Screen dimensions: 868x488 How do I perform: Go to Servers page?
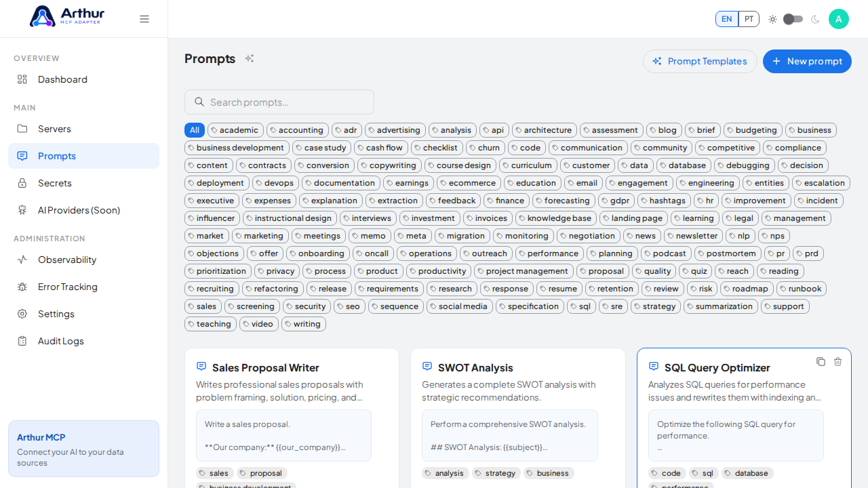coord(84,129)
